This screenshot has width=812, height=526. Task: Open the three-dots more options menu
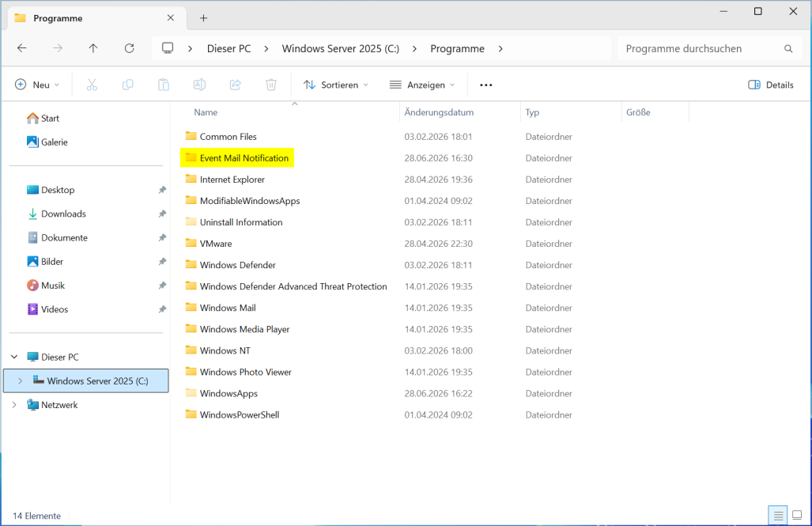coord(485,85)
